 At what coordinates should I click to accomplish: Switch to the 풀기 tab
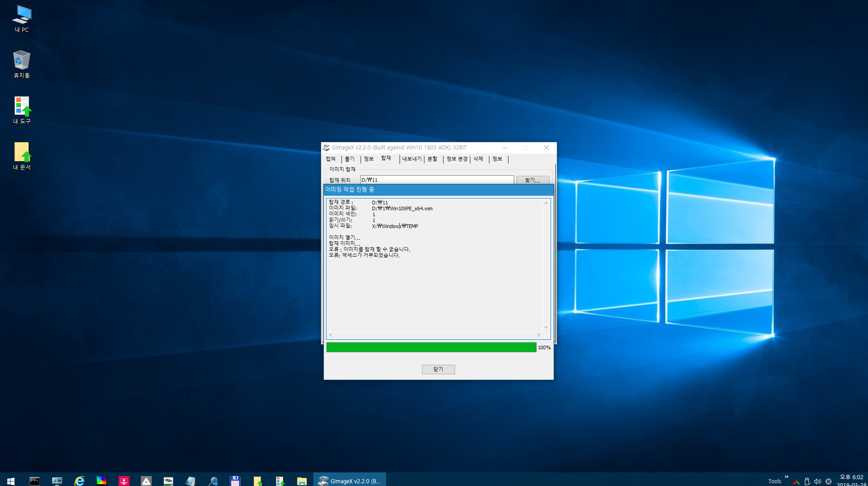[x=350, y=159]
